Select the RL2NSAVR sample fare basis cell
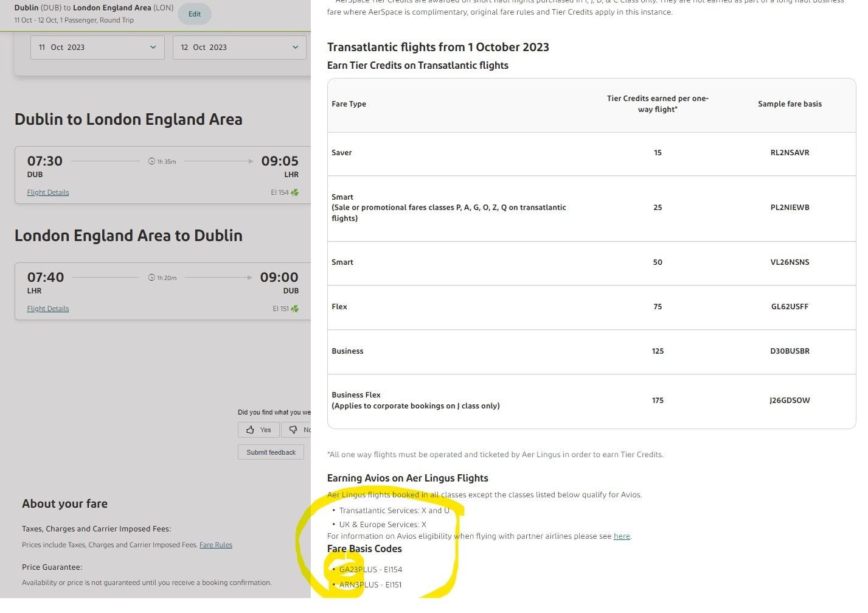Image resolution: width=868 pixels, height=613 pixels. (790, 153)
